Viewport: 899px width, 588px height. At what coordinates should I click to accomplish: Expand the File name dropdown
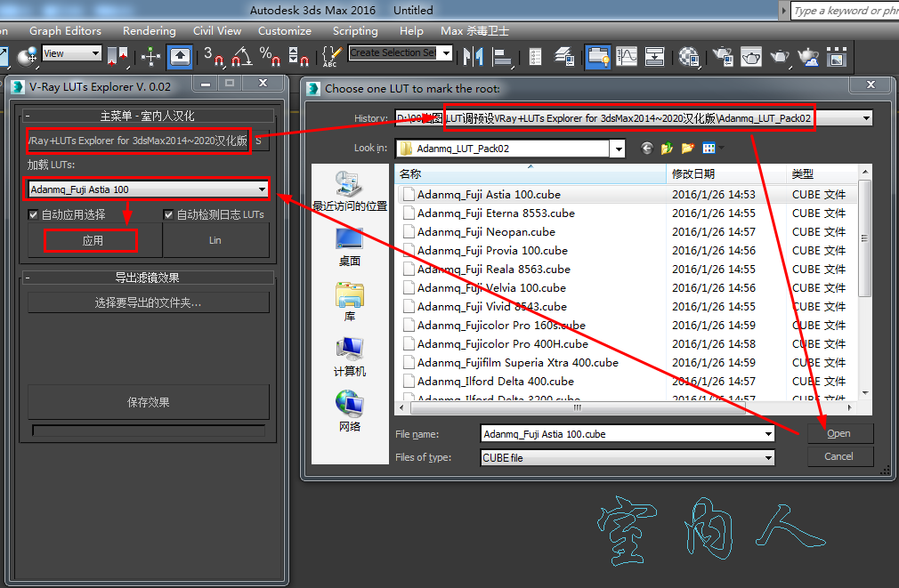(x=768, y=434)
